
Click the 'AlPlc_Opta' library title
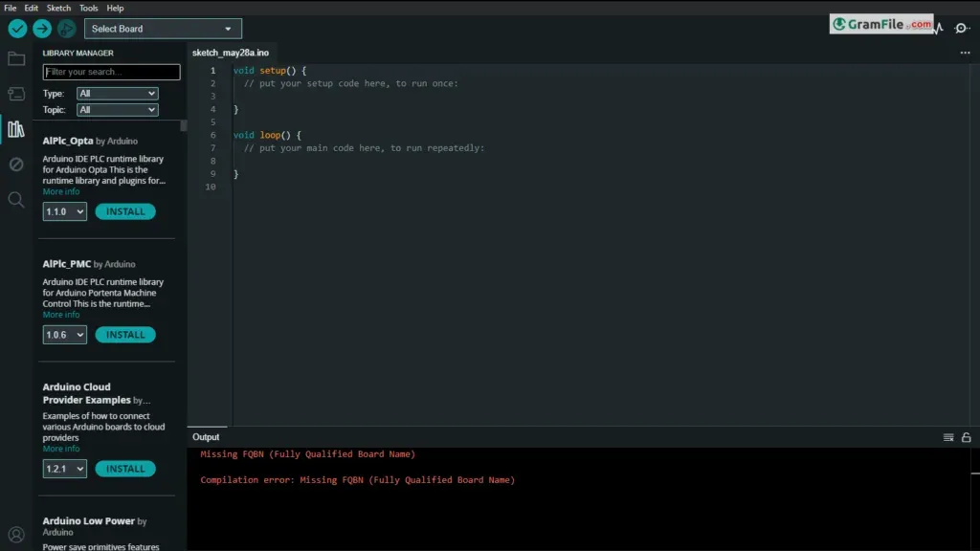(68, 141)
